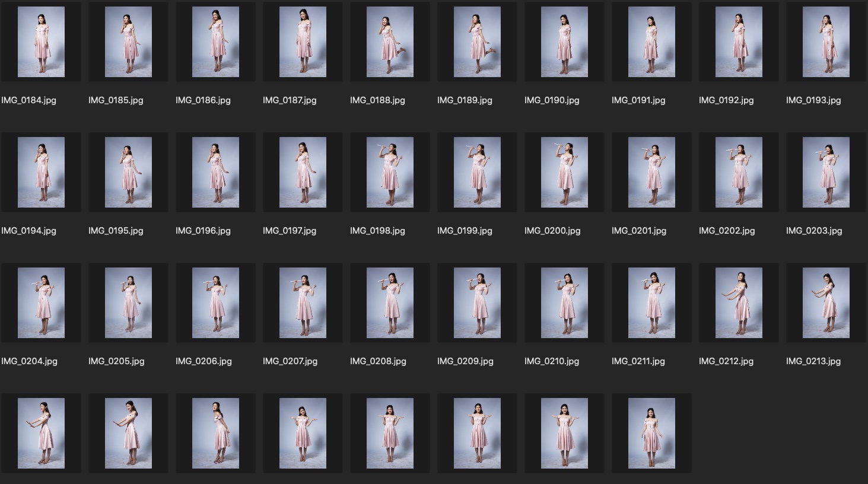
Task: Select the IMG_0206.jpg filename text
Action: click(204, 361)
